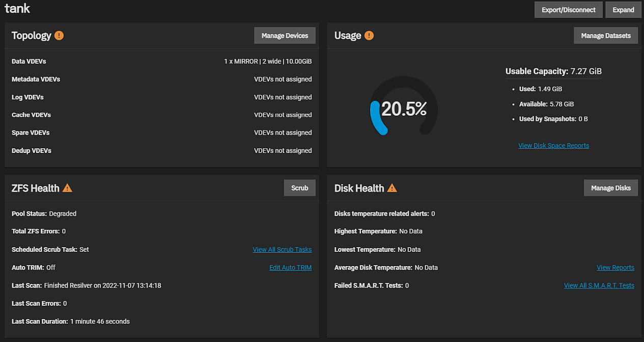Open Manage Disks
The width and height of the screenshot is (644, 342).
pos(610,188)
